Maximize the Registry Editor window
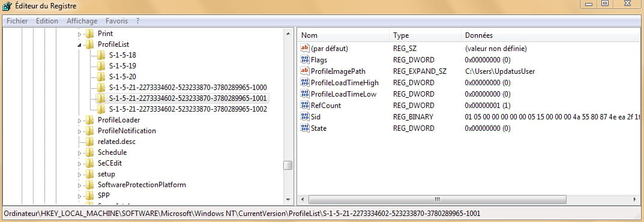Viewport: 644px width, 222px height. (604, 3)
